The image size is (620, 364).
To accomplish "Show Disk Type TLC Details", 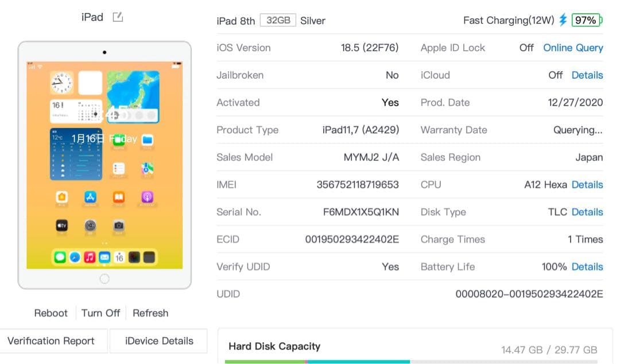I will (587, 212).
